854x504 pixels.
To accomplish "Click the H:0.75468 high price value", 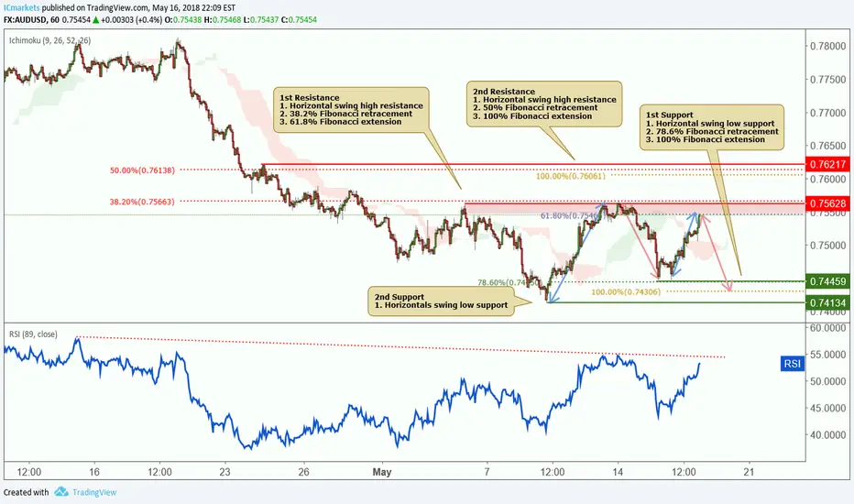I will pos(223,19).
